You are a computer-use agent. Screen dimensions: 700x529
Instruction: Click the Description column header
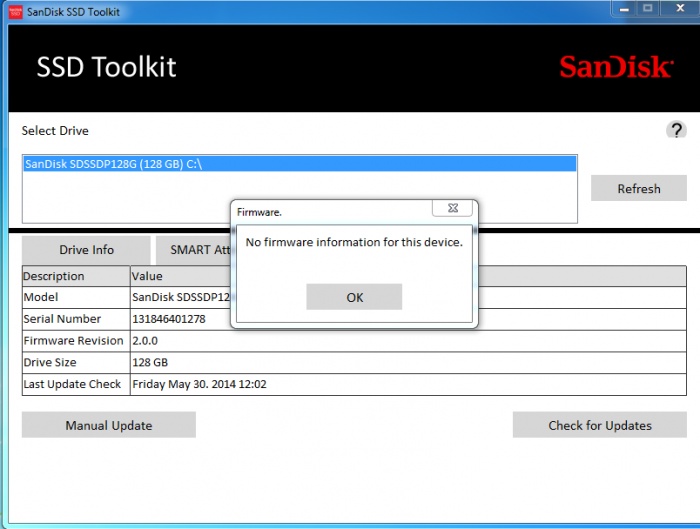coord(54,276)
